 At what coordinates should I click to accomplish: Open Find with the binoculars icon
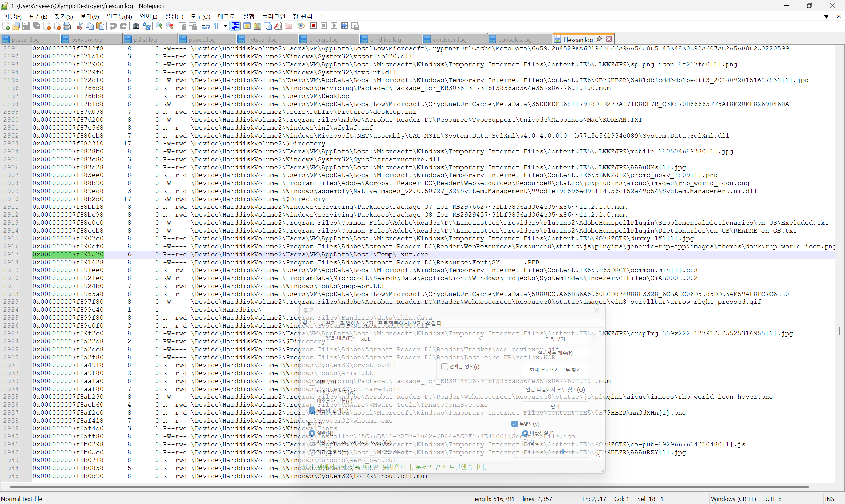click(136, 26)
